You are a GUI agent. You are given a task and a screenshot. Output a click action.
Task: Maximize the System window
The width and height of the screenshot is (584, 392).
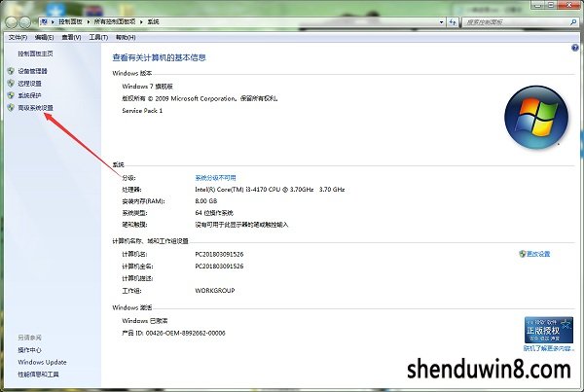pyautogui.click(x=551, y=5)
